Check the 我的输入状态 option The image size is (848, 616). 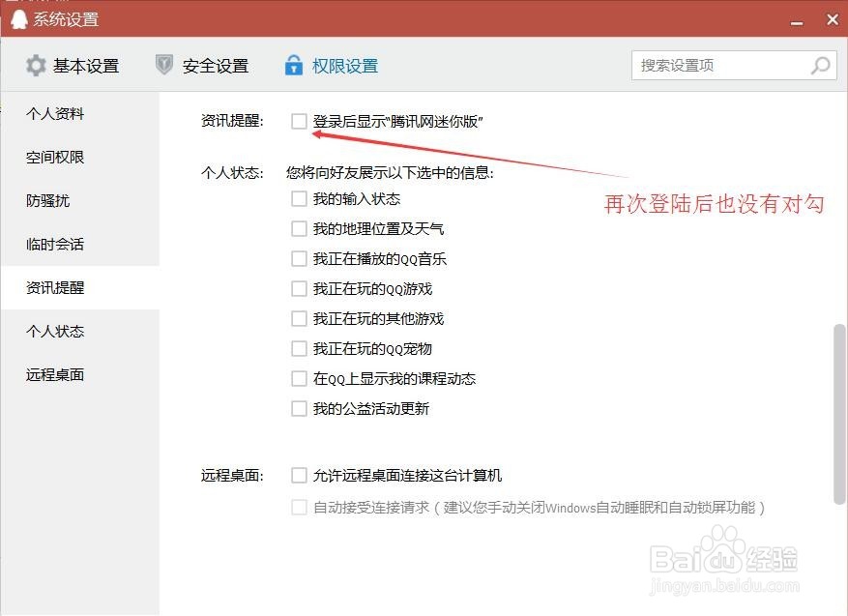[300, 198]
